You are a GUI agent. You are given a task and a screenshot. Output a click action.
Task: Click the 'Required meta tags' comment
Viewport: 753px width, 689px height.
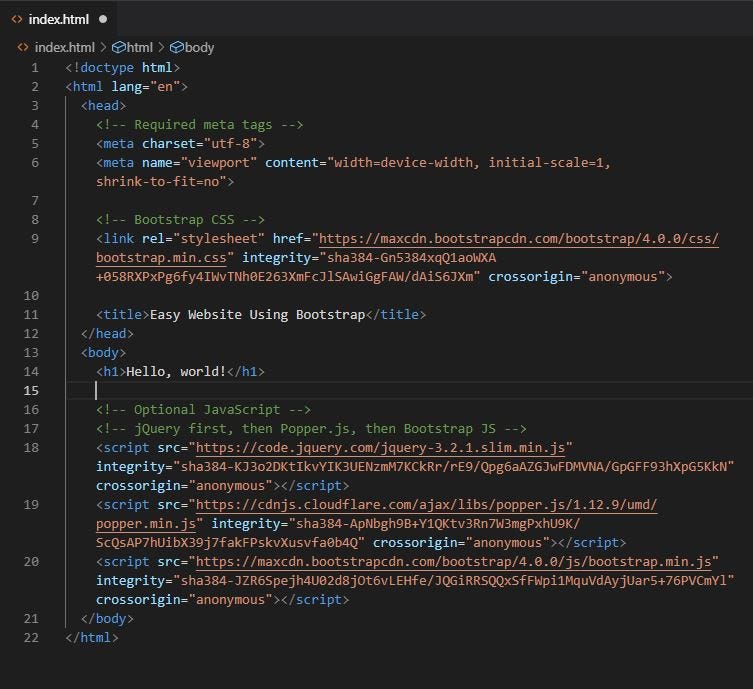click(x=199, y=125)
